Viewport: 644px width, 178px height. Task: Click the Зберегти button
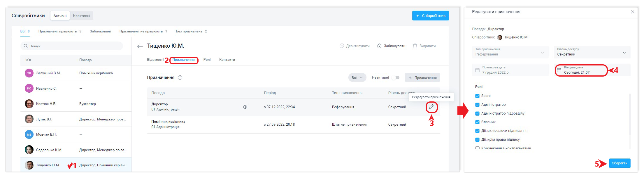pos(620,163)
